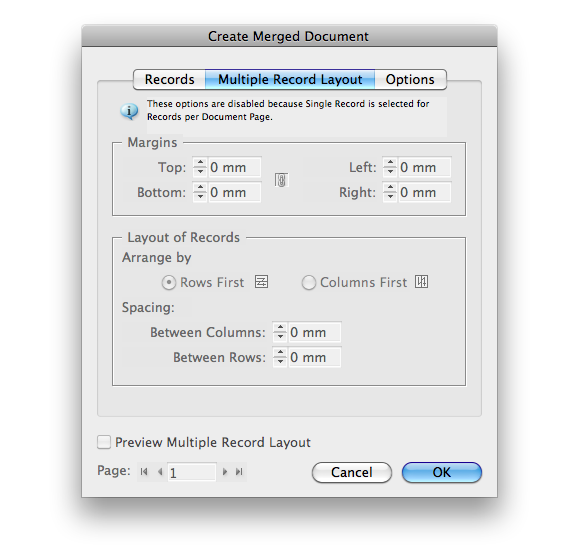Screen dimensions: 580x552
Task: Enable Preview Multiple Record Layout checkbox
Action: (104, 442)
